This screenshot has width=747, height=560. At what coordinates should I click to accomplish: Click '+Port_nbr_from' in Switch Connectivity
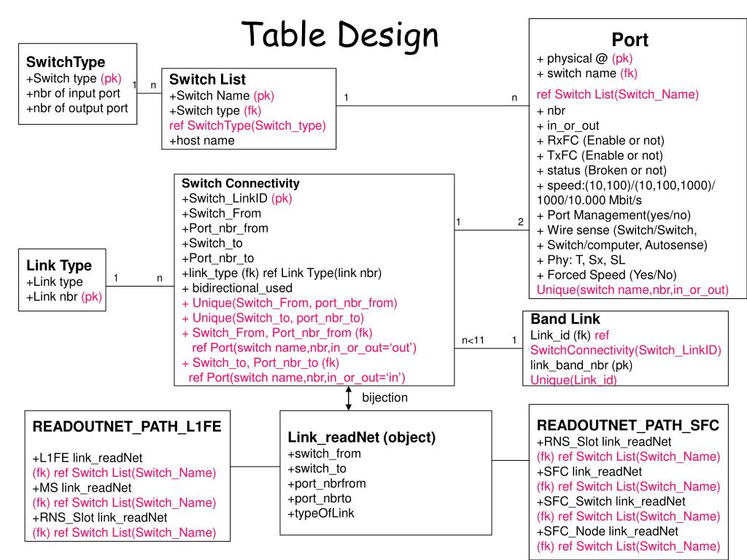(225, 228)
